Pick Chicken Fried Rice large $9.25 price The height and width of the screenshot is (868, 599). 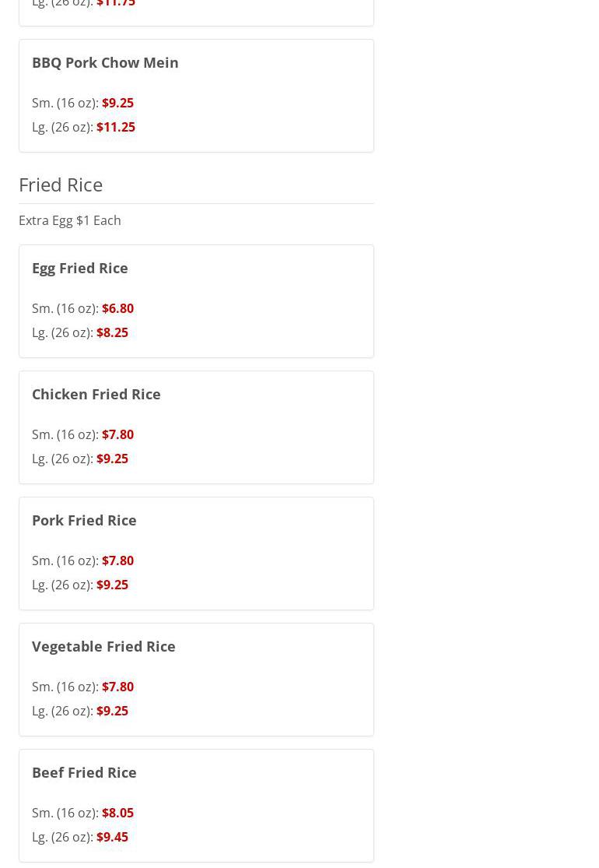(112, 459)
